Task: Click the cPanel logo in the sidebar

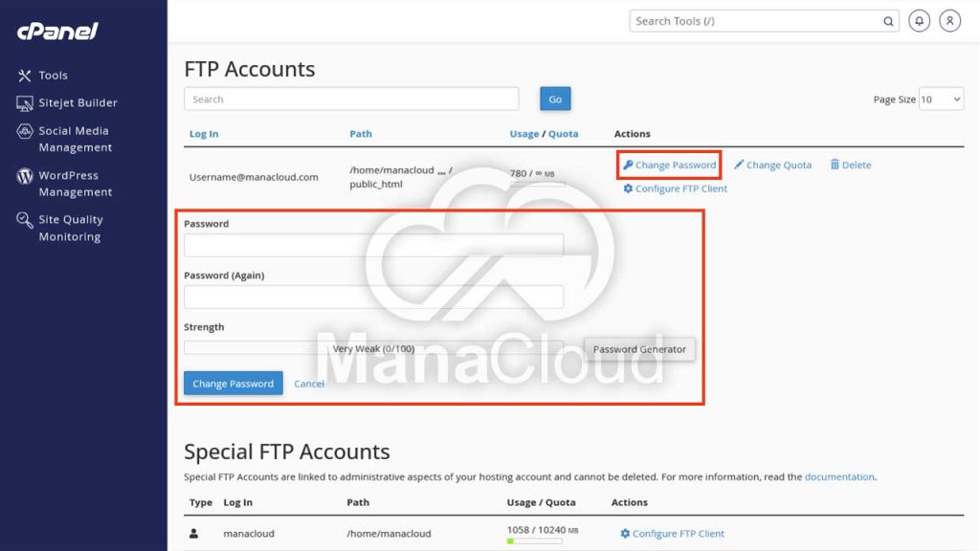Action: pyautogui.click(x=56, y=31)
